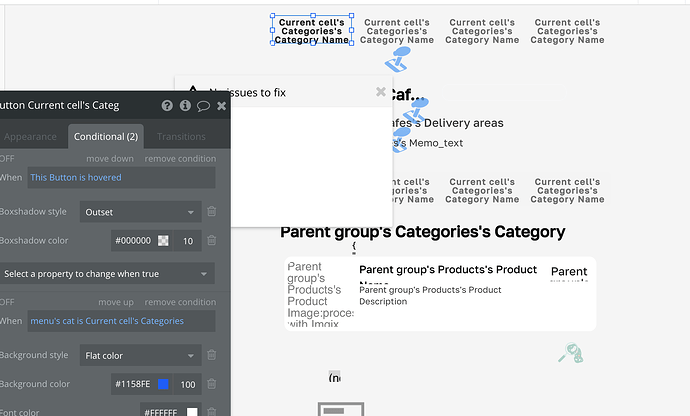Delete the Boxshadow color property
This screenshot has width=690, height=416.
(212, 240)
